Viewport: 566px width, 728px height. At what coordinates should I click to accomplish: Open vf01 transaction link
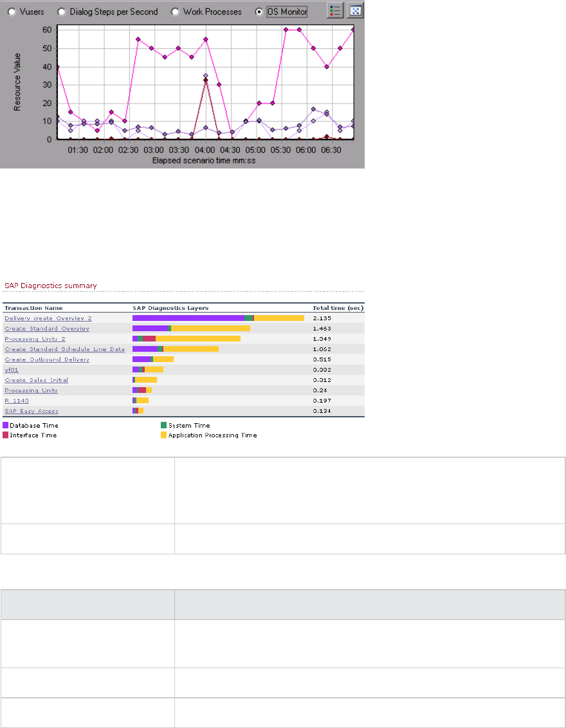coord(11,370)
